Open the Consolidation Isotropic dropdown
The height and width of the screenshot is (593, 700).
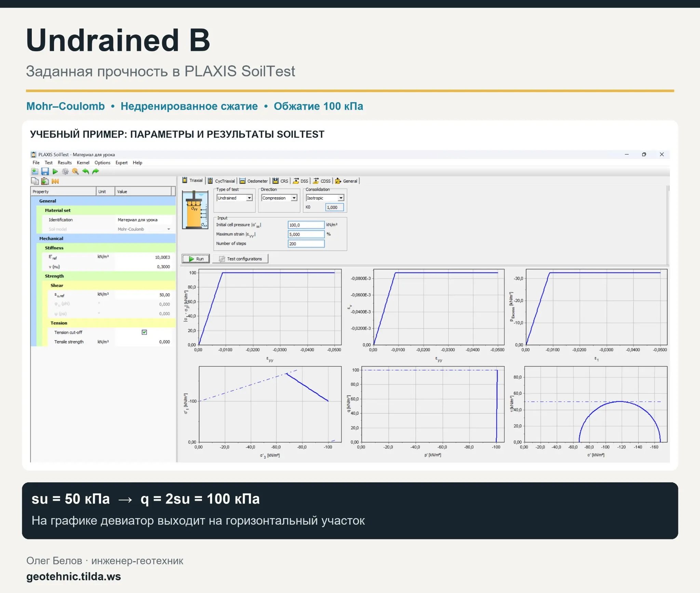point(325,198)
